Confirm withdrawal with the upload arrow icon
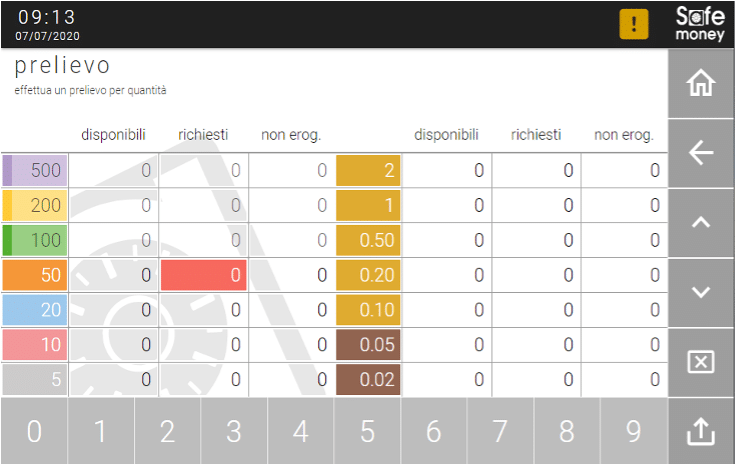736x464 pixels. [x=701, y=431]
